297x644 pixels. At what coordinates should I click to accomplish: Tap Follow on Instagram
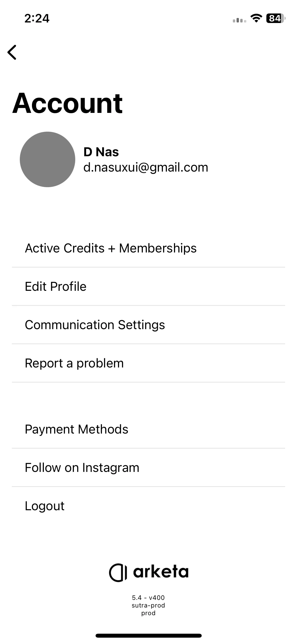pos(148,468)
